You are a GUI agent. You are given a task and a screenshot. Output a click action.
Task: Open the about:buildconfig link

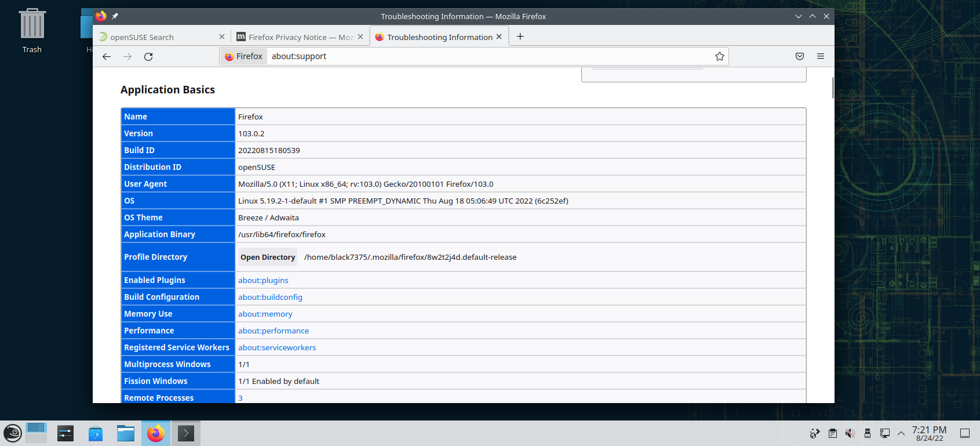pyautogui.click(x=270, y=297)
